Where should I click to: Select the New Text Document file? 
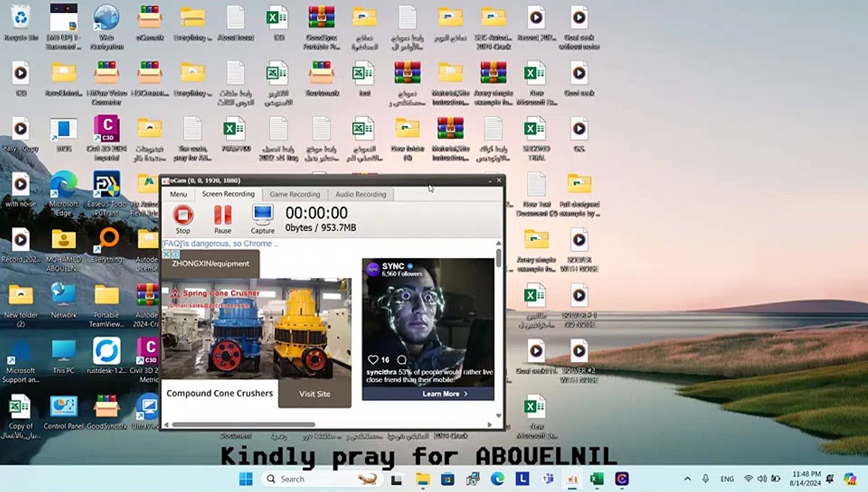(x=536, y=194)
